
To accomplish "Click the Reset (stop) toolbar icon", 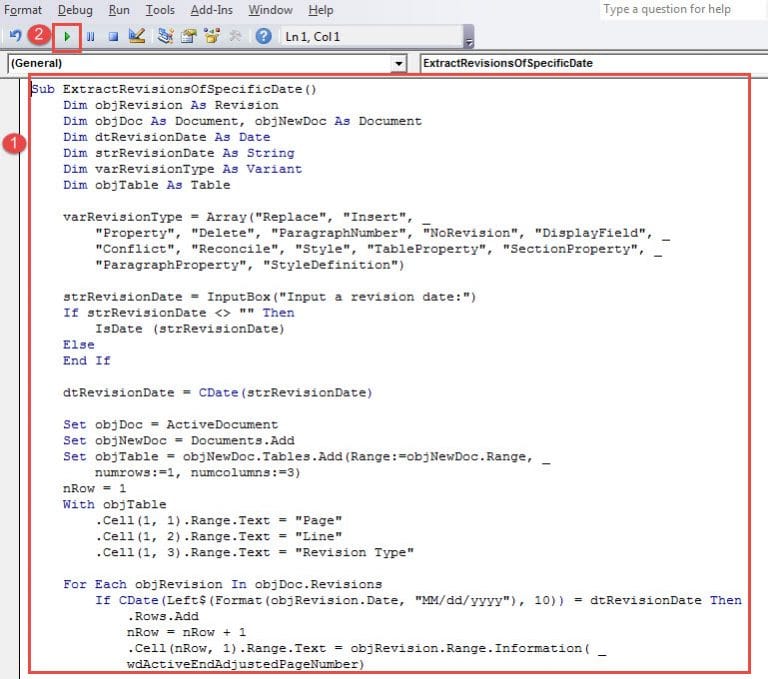I will coord(114,37).
